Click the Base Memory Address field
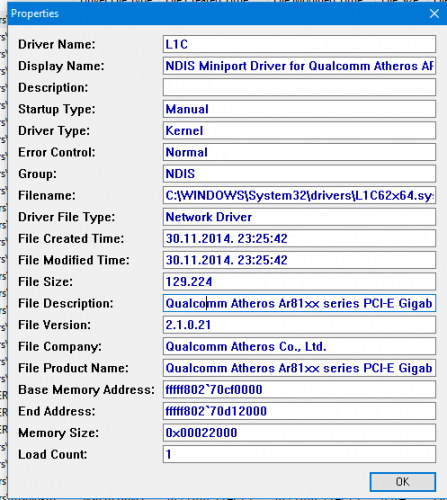Viewport: 447px width, 500px height. click(299, 389)
